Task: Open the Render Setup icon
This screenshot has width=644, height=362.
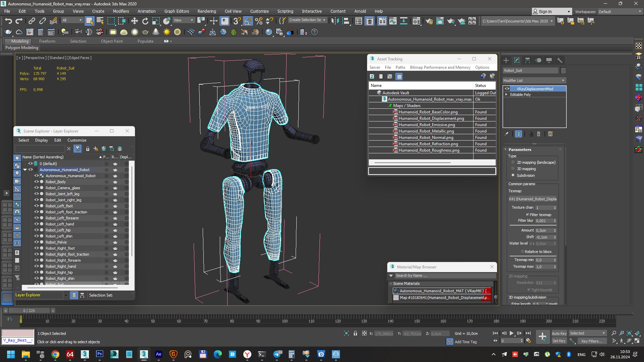Action: [429, 21]
